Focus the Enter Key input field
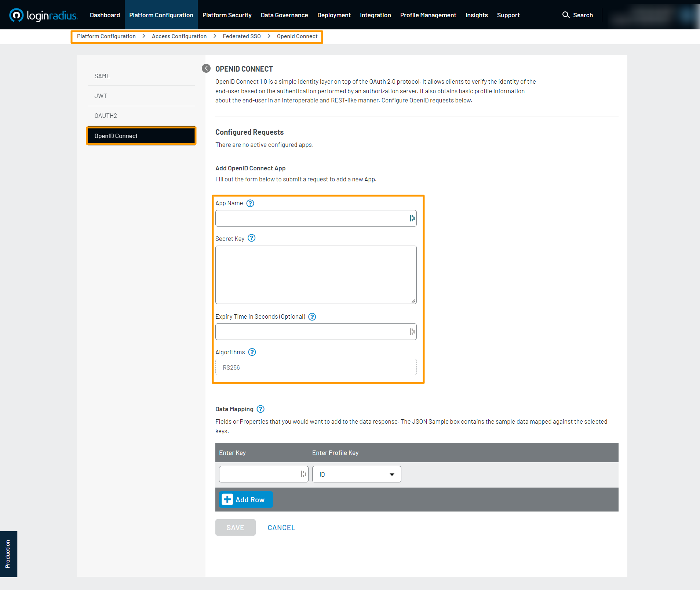This screenshot has height=590, width=700. click(x=264, y=474)
